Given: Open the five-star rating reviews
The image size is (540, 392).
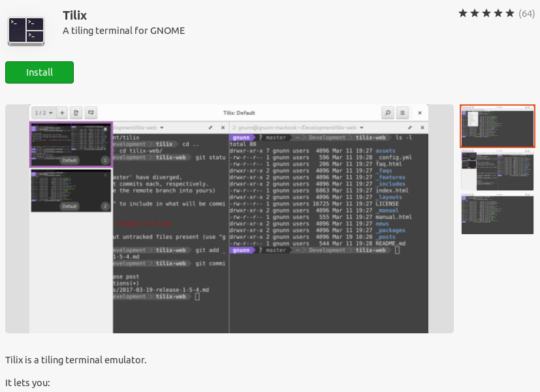Looking at the screenshot, I should 486,14.
